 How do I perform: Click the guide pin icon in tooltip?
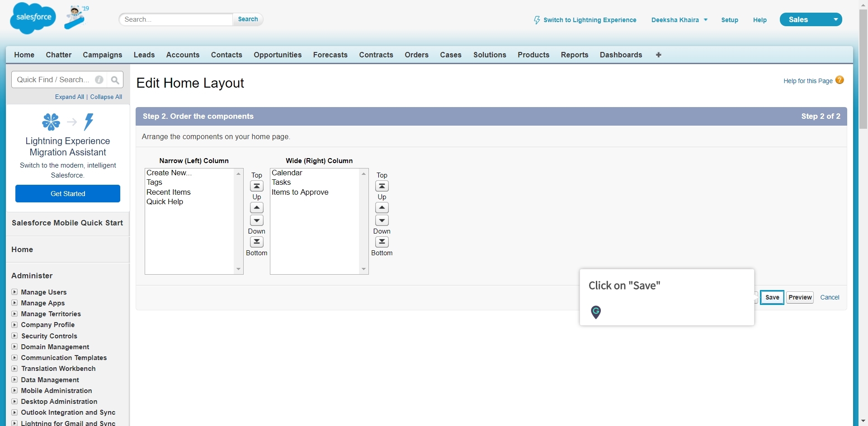[x=596, y=312]
